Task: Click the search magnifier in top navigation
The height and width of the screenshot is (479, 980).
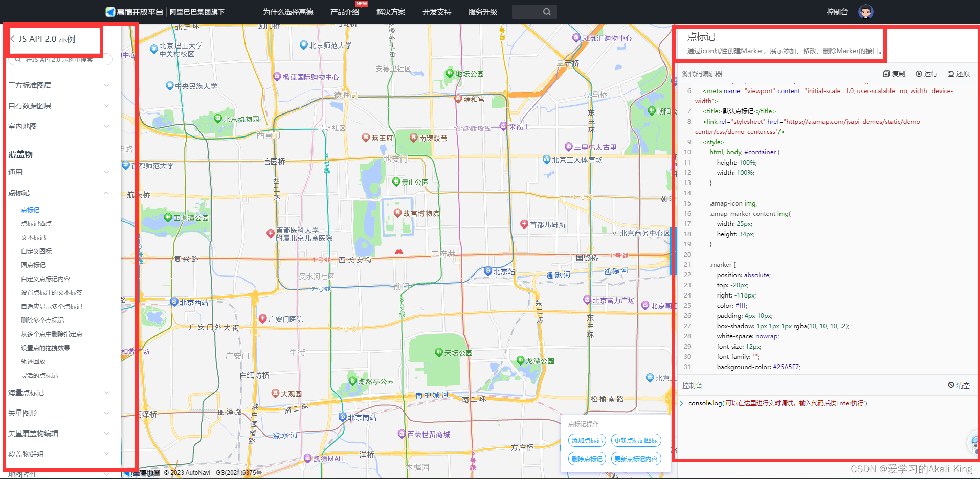Action: tap(547, 11)
